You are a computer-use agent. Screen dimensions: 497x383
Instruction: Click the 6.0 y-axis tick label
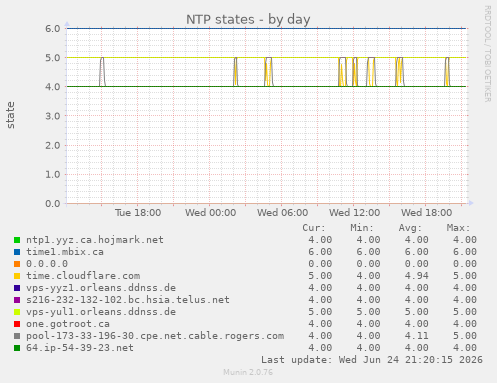click(x=53, y=29)
